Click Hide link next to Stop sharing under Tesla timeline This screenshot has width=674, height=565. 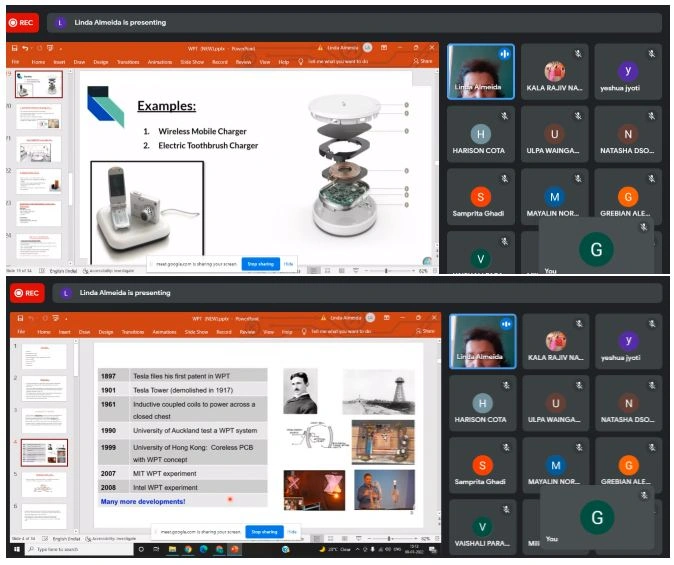pyautogui.click(x=292, y=532)
